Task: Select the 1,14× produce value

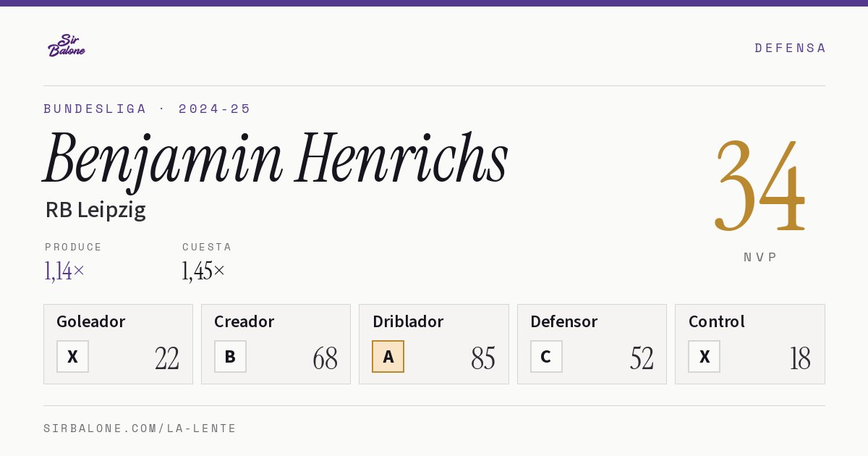Action: point(64,271)
